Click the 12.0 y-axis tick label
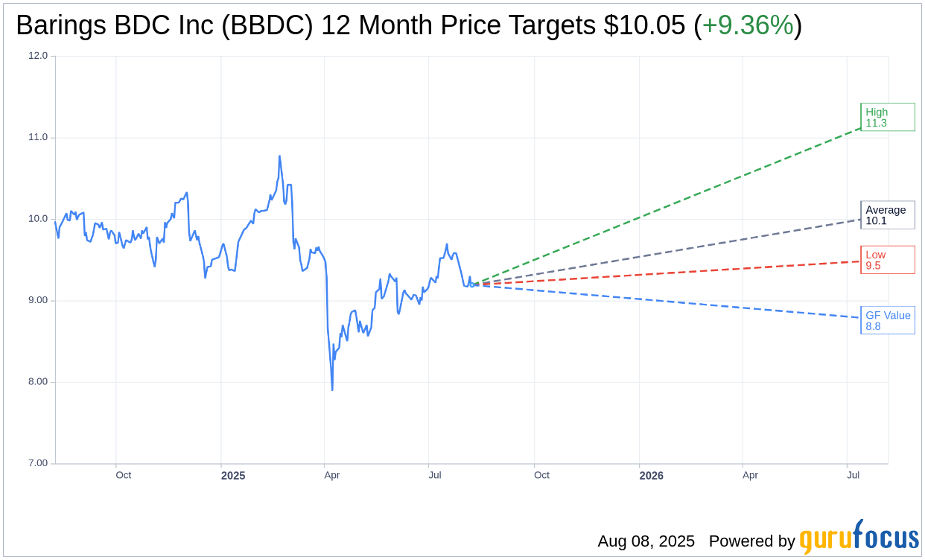The image size is (925, 560). coord(38,56)
